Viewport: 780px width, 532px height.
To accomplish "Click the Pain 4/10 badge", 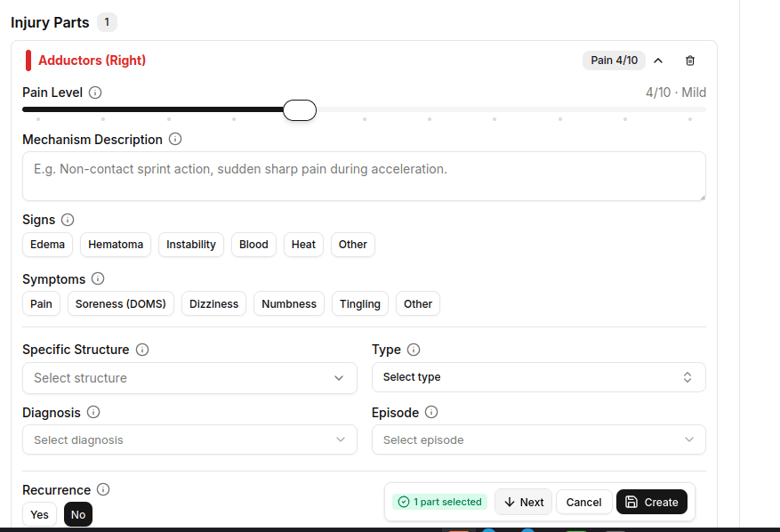I will 614,60.
